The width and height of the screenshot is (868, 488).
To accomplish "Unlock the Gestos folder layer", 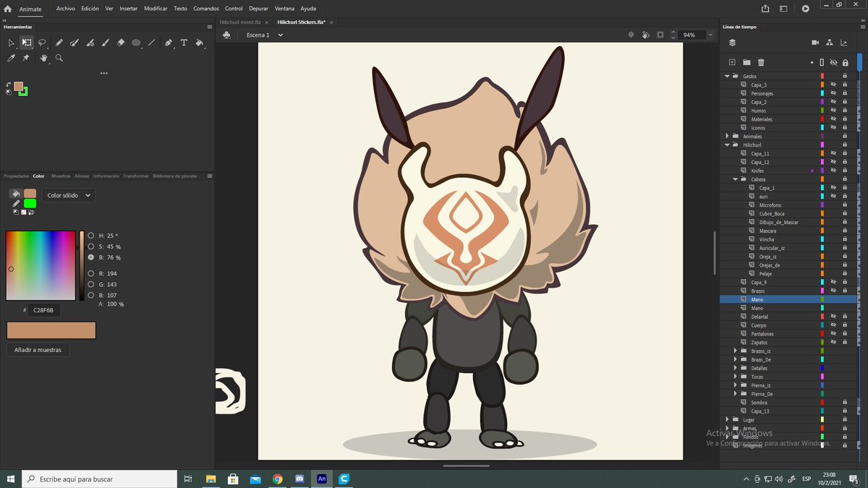I will tap(845, 76).
